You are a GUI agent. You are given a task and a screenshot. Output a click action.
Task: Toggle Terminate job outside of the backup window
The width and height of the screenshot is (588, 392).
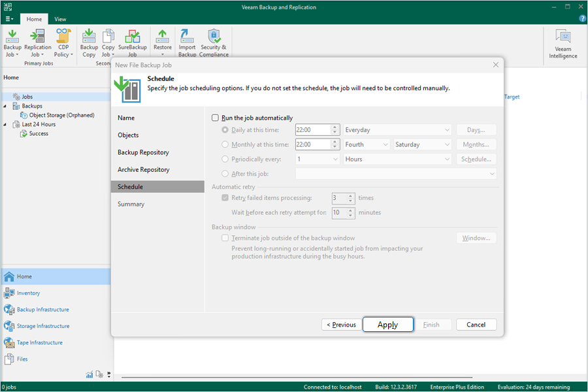225,238
